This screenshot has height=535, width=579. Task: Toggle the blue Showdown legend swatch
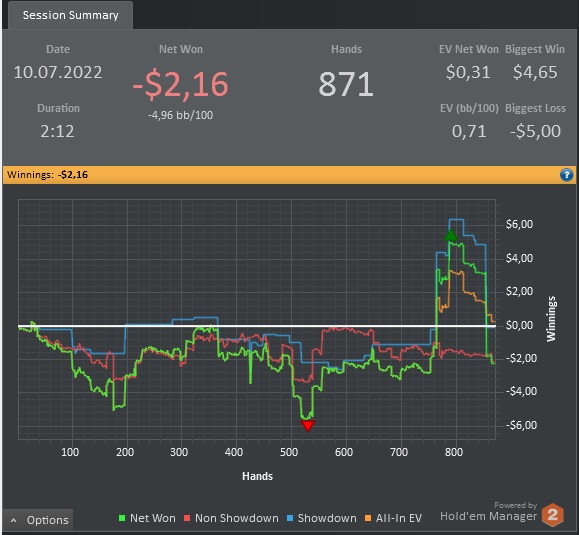click(290, 518)
